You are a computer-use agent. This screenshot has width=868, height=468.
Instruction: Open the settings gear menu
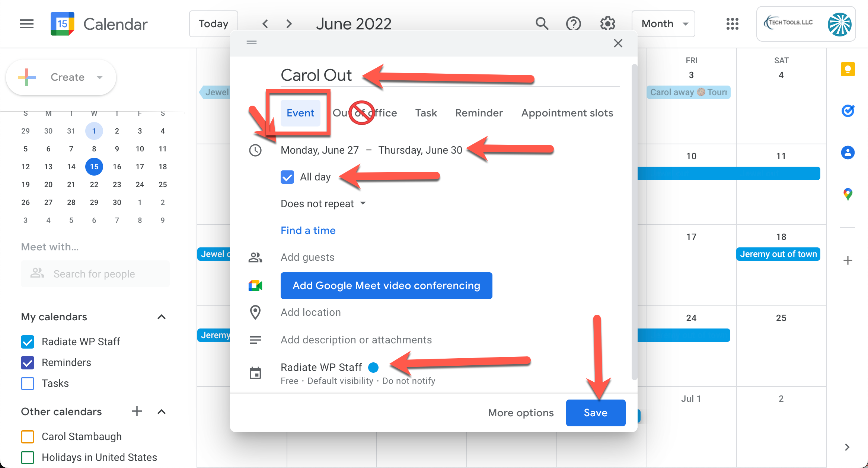click(x=607, y=24)
